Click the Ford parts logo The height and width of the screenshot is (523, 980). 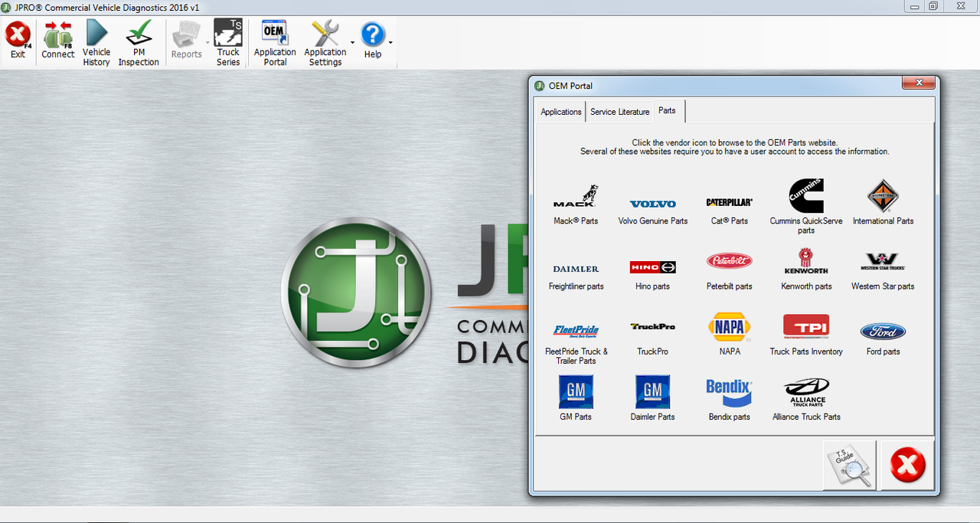tap(883, 332)
